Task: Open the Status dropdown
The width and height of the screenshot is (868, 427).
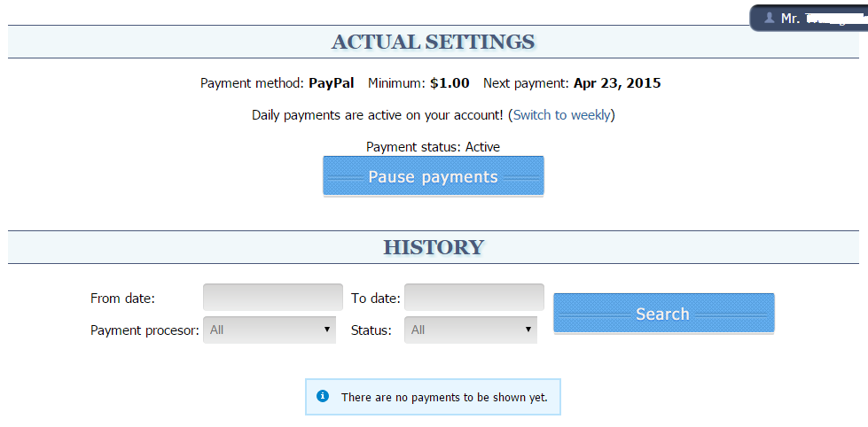Action: coord(471,330)
